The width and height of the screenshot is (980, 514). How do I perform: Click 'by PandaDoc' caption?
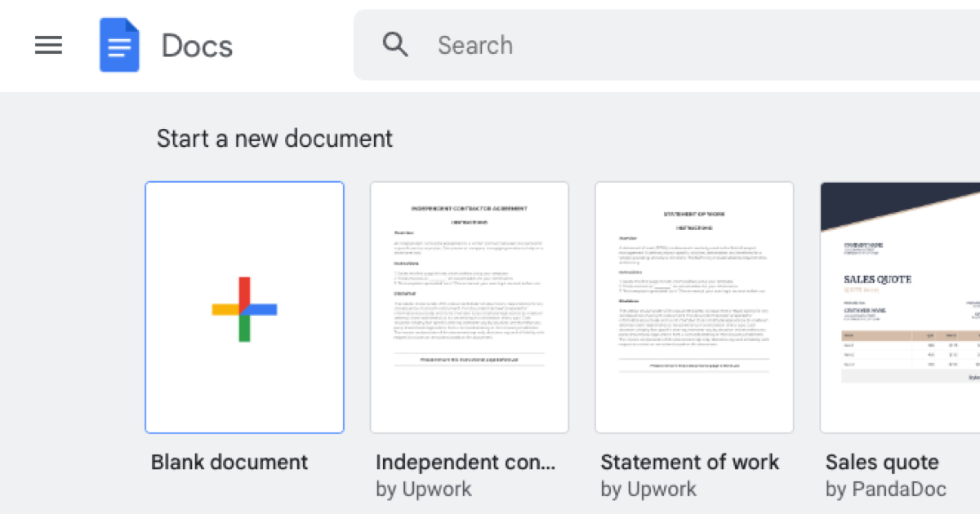[886, 490]
